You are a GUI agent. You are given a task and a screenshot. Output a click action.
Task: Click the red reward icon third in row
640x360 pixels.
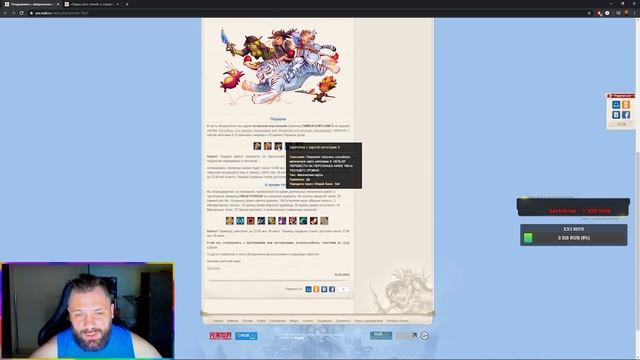coord(251,221)
